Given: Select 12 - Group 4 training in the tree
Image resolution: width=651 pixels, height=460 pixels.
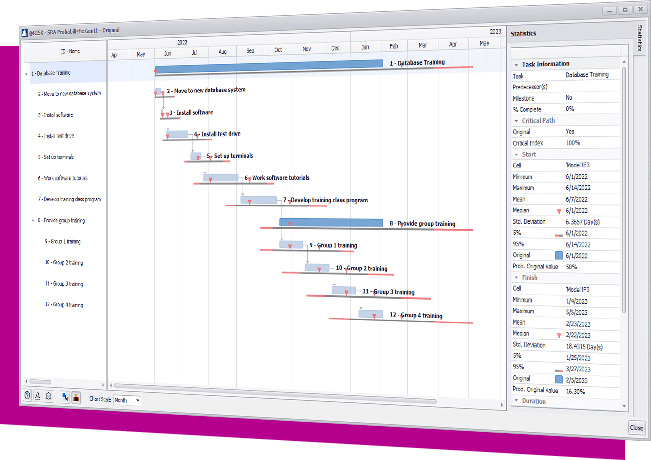Looking at the screenshot, I should [64, 305].
